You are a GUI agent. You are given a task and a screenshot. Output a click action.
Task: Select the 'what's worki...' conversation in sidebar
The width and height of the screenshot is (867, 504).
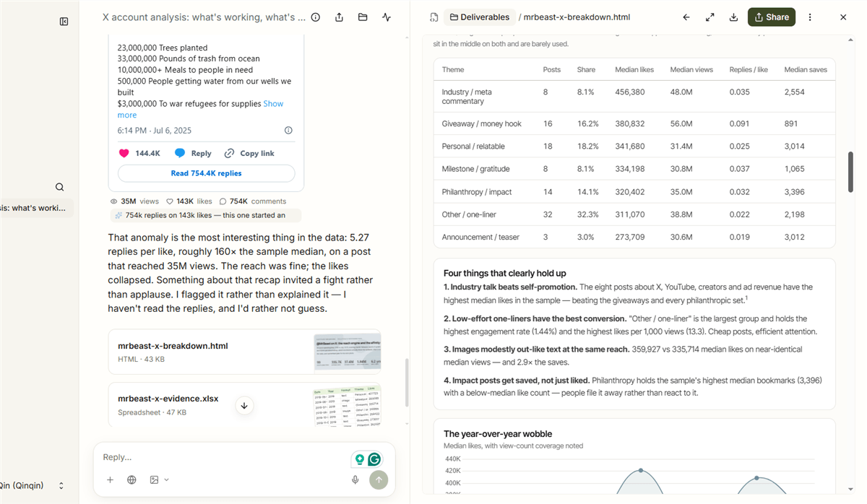36,208
